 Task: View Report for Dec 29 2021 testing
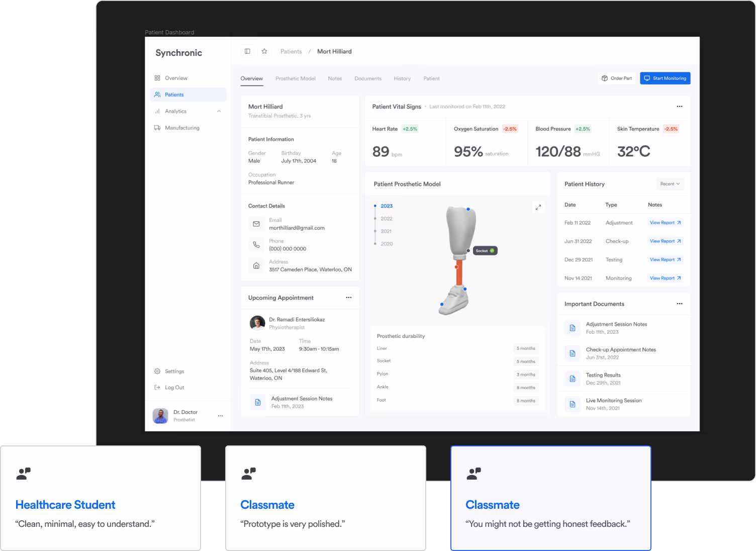(665, 260)
